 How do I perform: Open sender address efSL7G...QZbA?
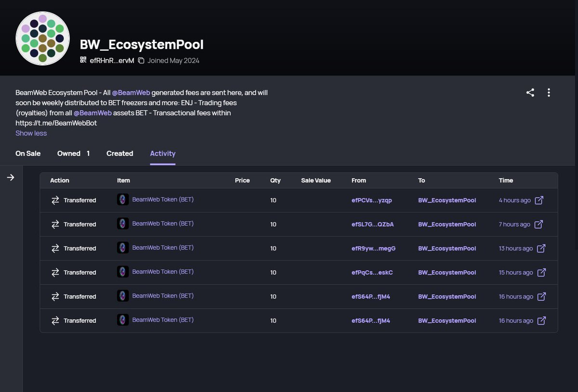(373, 224)
